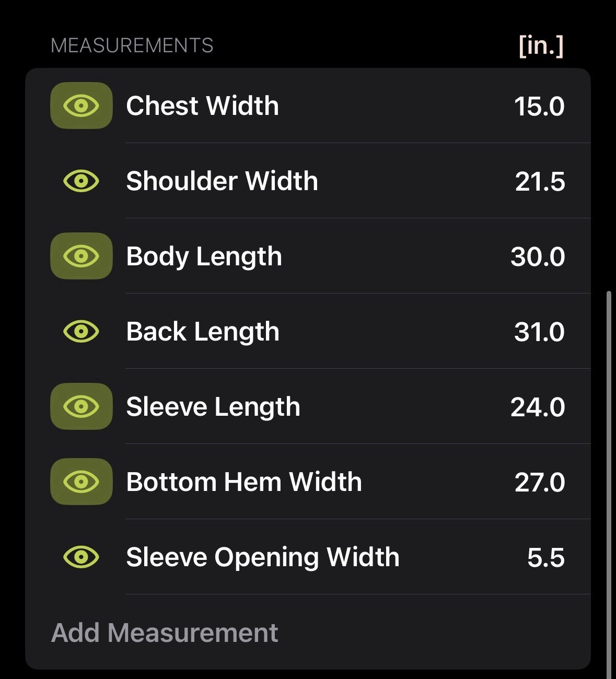
Task: Edit Sleeve Opening Width value 5.5
Action: coord(545,558)
